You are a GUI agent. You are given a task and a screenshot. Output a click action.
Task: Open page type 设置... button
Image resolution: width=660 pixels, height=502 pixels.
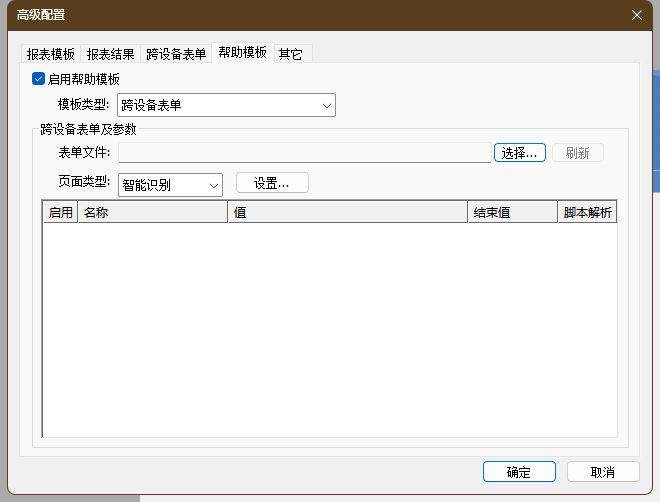(272, 183)
